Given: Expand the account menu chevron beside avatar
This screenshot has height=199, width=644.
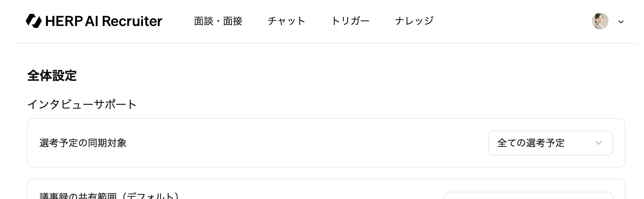Looking at the screenshot, I should 621,22.
